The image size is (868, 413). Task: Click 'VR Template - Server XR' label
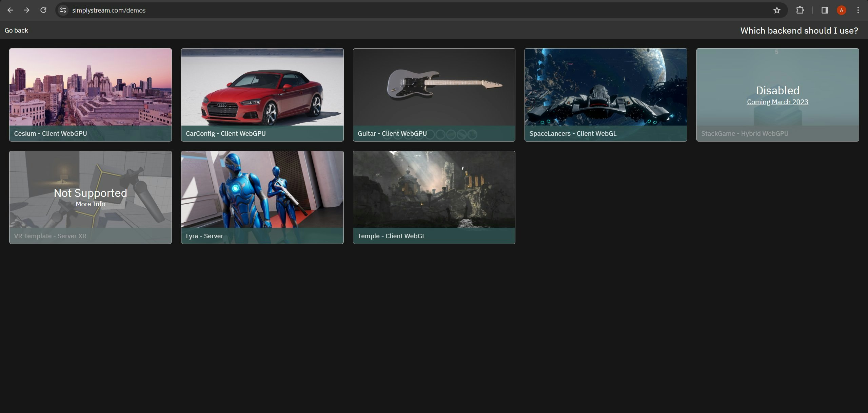(50, 236)
